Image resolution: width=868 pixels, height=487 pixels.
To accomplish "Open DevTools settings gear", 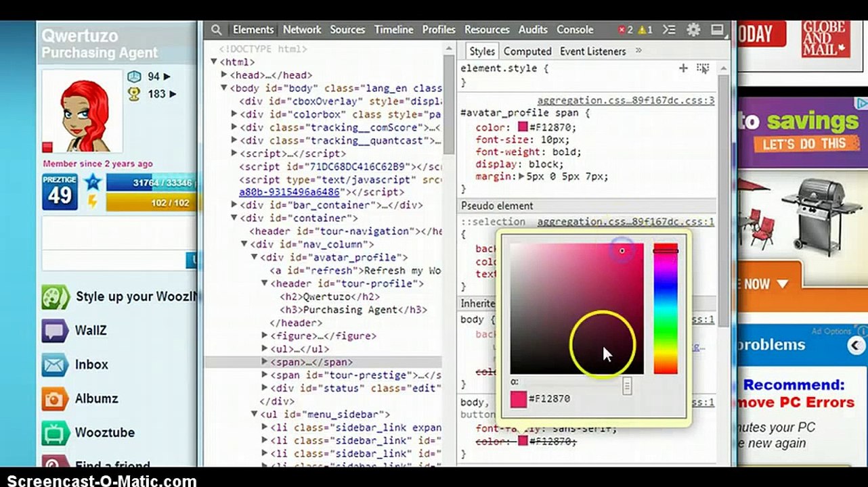I will click(x=693, y=30).
